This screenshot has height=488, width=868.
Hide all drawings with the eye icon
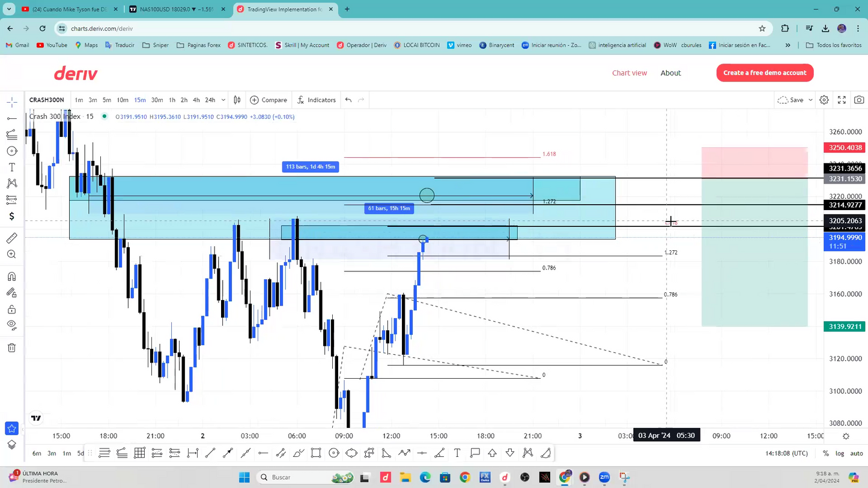[11, 325]
